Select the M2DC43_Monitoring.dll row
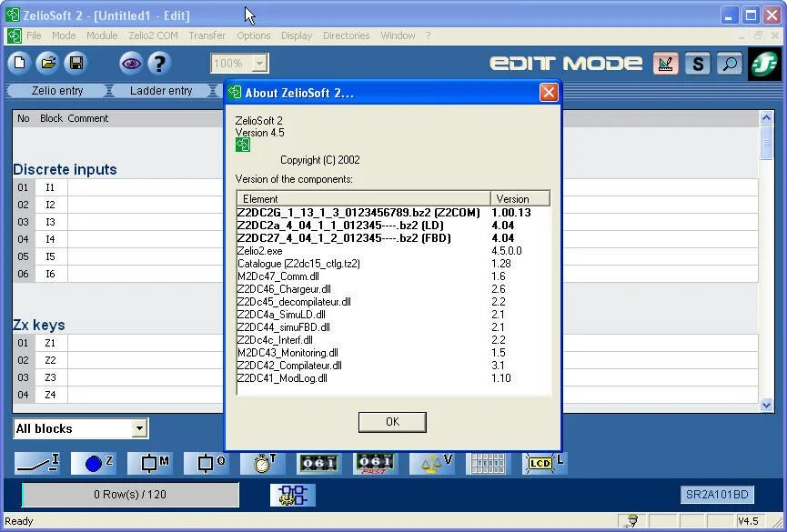787x532 pixels. [x=393, y=353]
